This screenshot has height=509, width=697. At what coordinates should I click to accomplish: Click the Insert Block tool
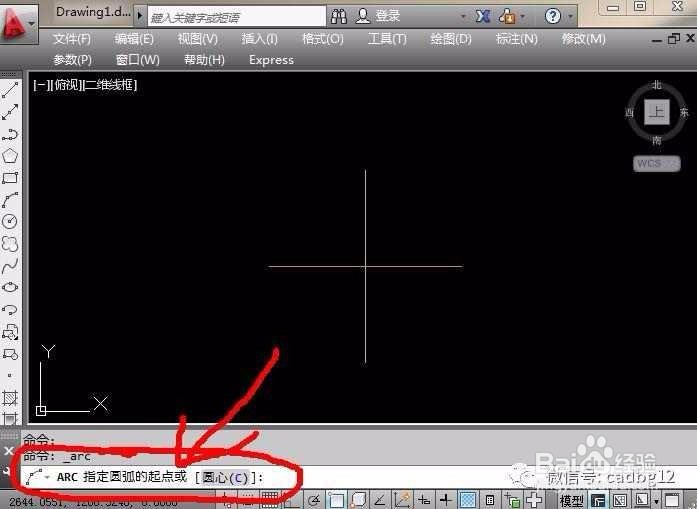[x=10, y=332]
